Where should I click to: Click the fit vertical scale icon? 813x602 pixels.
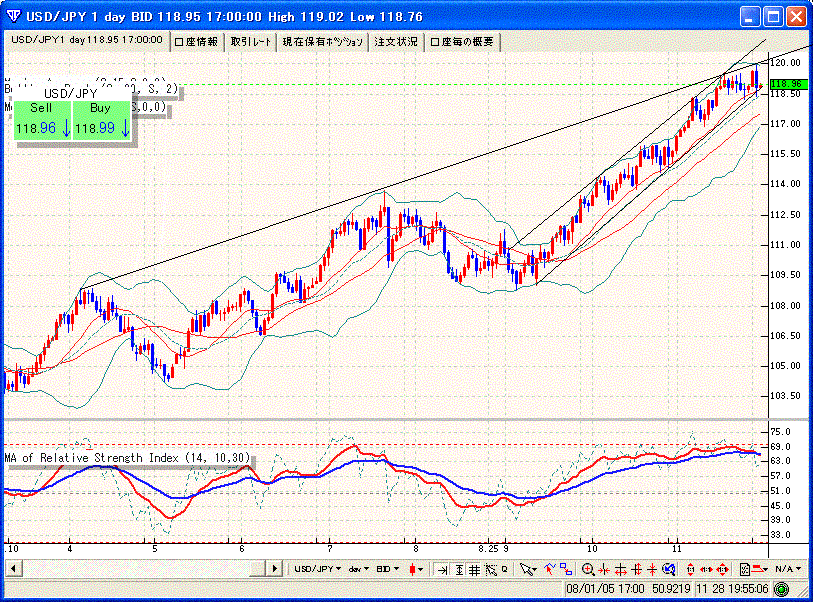click(458, 568)
